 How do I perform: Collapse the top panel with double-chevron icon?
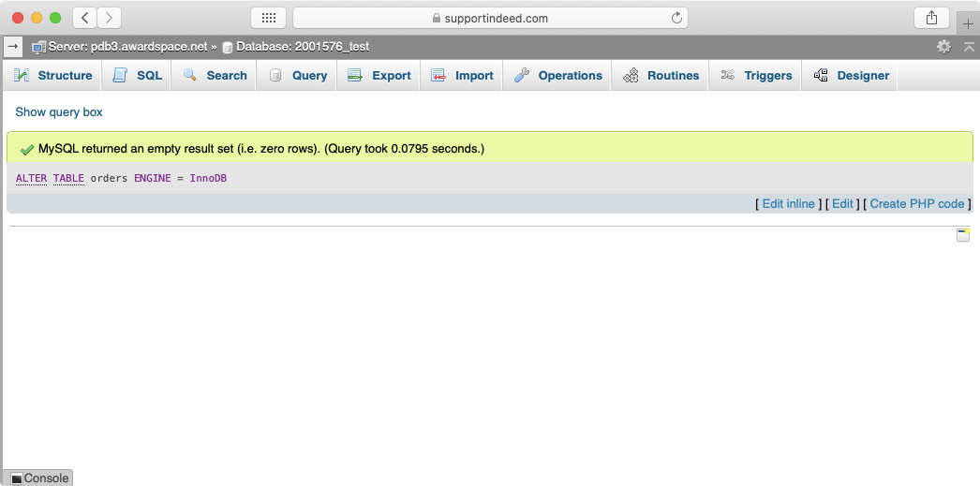click(969, 46)
